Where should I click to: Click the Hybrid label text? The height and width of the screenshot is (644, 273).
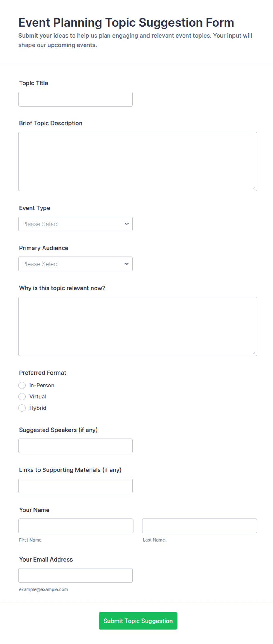pyautogui.click(x=38, y=408)
